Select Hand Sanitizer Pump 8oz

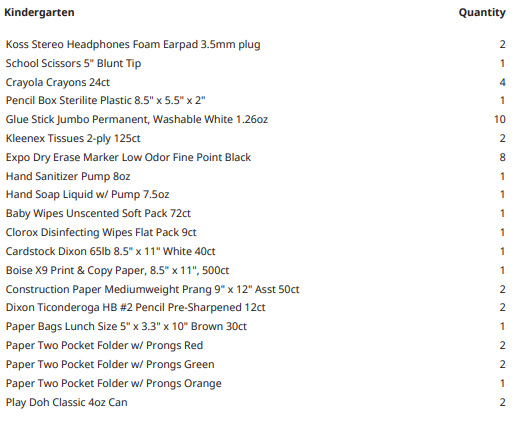tap(68, 176)
